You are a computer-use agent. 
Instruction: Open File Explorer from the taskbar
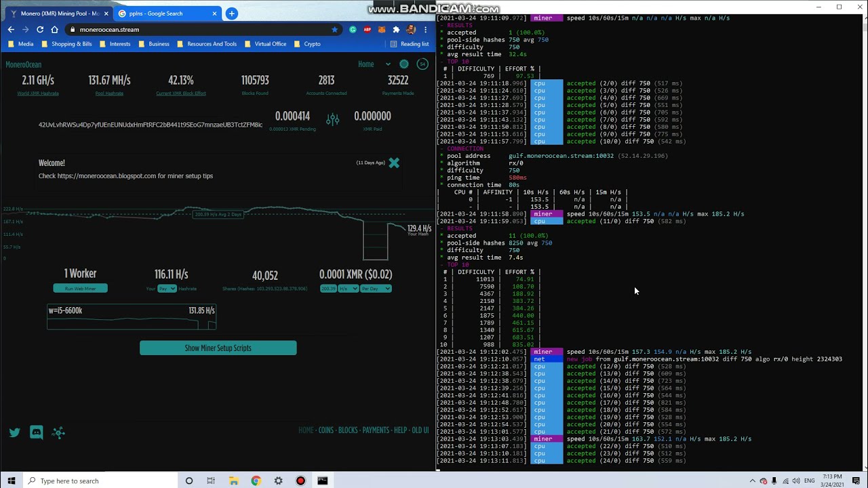point(233,481)
